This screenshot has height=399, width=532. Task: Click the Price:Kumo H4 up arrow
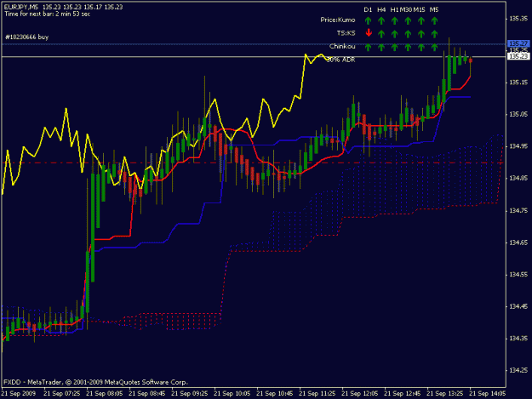click(381, 20)
